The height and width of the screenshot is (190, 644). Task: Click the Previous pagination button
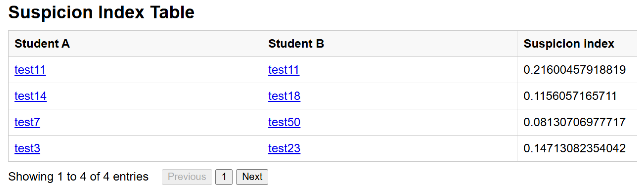(x=187, y=177)
